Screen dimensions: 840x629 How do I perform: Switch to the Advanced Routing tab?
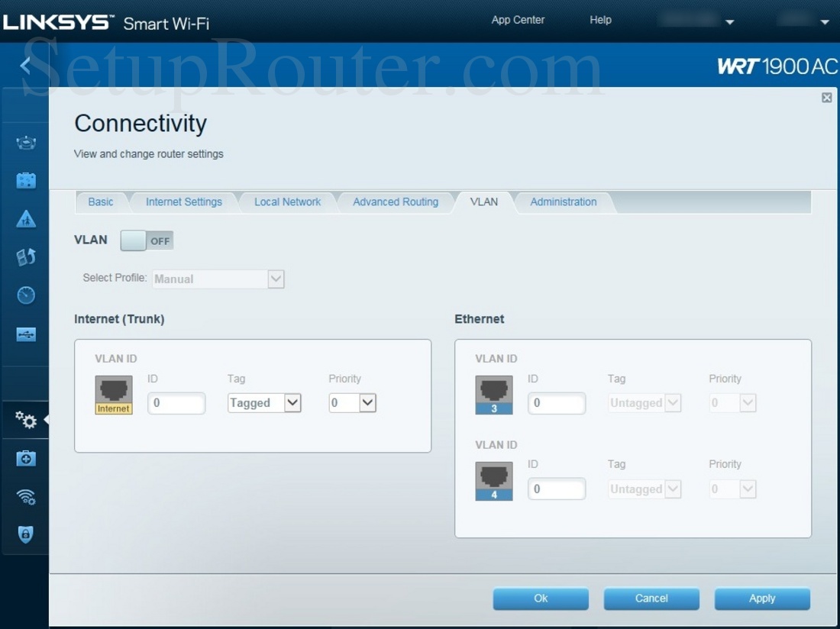[396, 202]
